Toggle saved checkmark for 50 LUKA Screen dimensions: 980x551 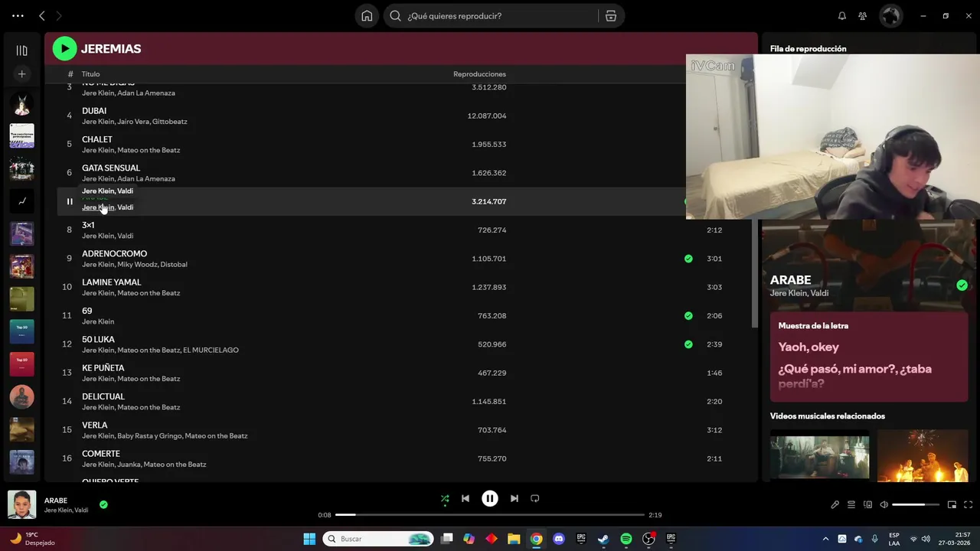(688, 344)
